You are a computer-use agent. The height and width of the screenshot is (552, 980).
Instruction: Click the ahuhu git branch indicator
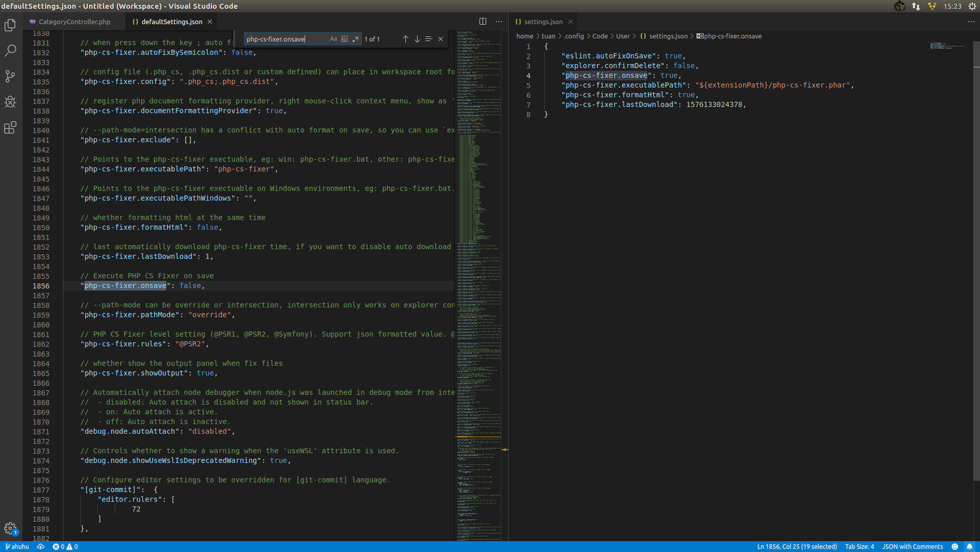click(17, 547)
